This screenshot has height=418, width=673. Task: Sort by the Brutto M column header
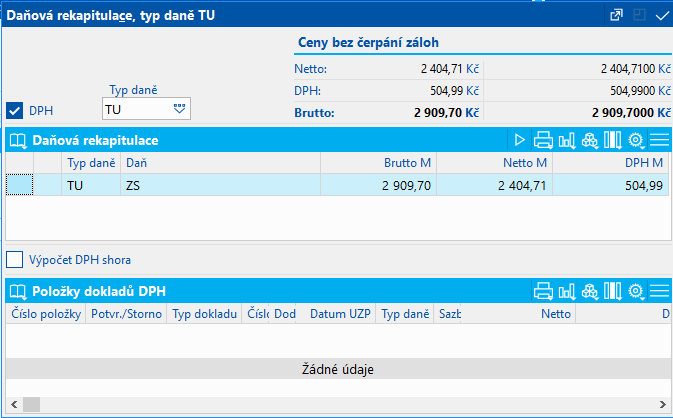(378, 162)
